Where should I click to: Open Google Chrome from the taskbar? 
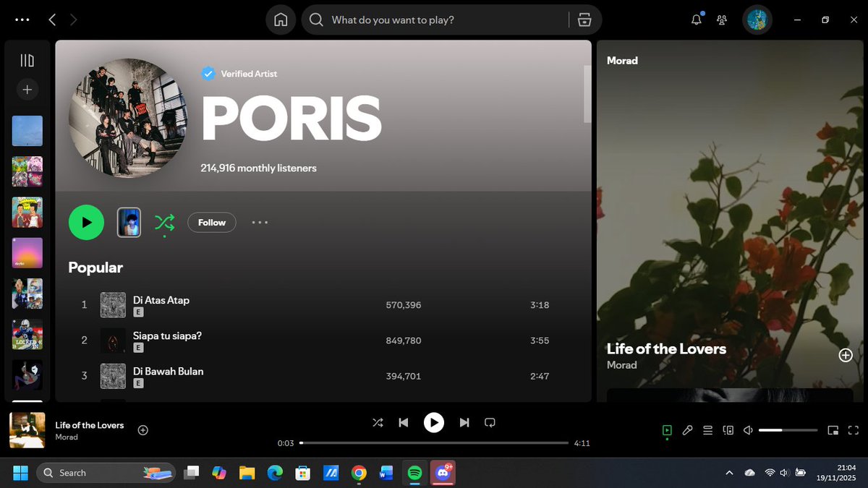coord(359,473)
